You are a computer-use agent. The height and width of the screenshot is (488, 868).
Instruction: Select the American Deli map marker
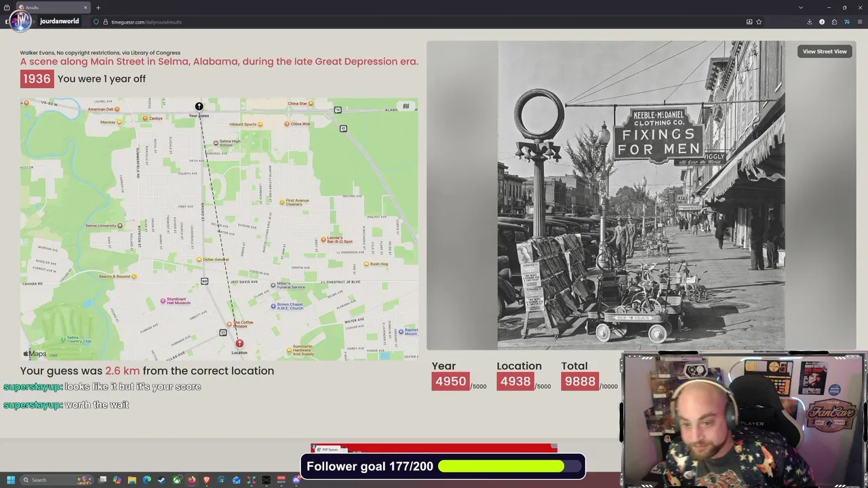(117, 109)
